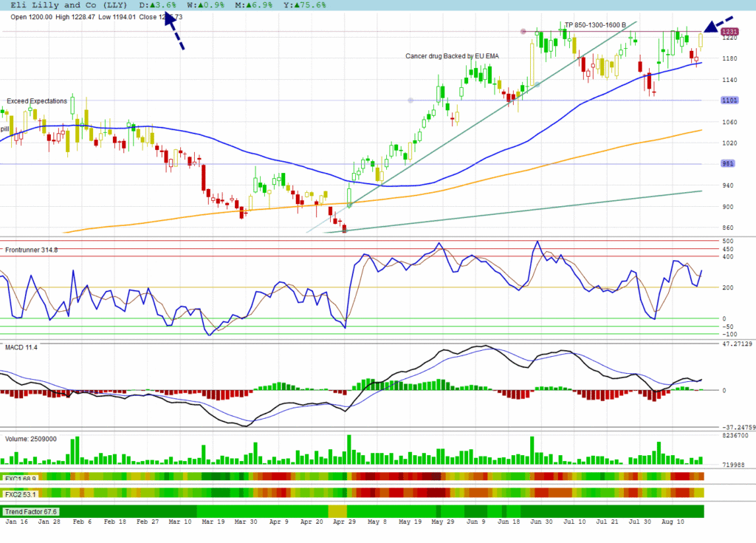Viewport: 756px width, 543px height.
Task: Click the Apr 29 date label
Action: [344, 522]
